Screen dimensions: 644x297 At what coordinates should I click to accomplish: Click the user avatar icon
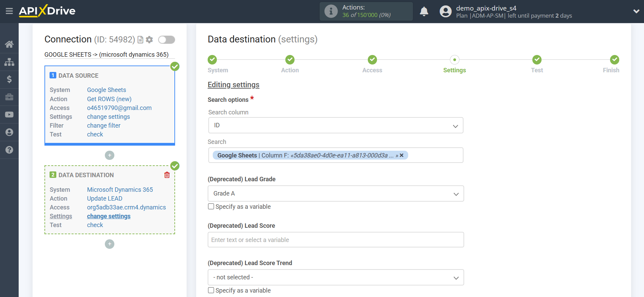(x=446, y=11)
